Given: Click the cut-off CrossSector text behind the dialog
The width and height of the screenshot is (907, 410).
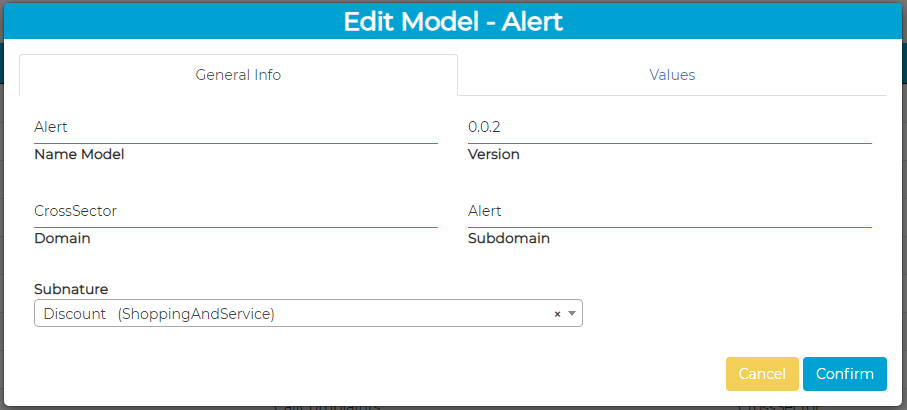Looking at the screenshot, I should click(778, 407).
